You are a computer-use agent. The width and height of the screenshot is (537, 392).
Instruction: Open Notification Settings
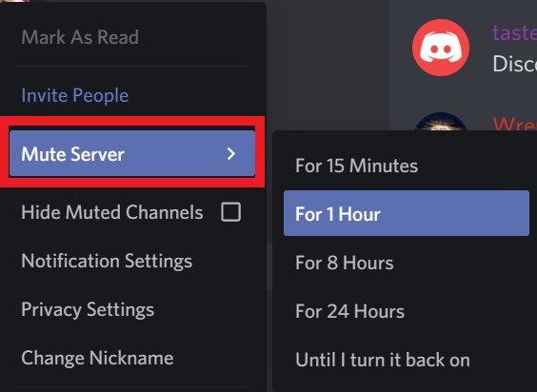132,261
